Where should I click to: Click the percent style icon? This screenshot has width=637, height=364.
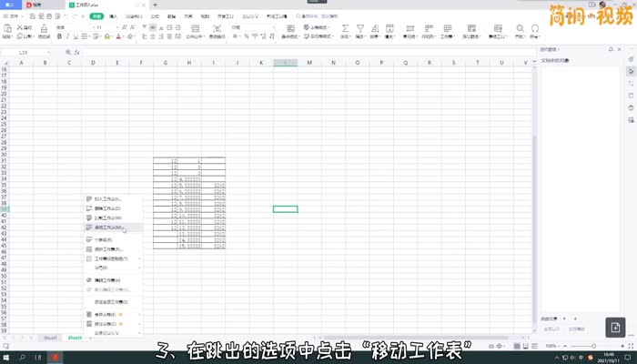(x=247, y=36)
